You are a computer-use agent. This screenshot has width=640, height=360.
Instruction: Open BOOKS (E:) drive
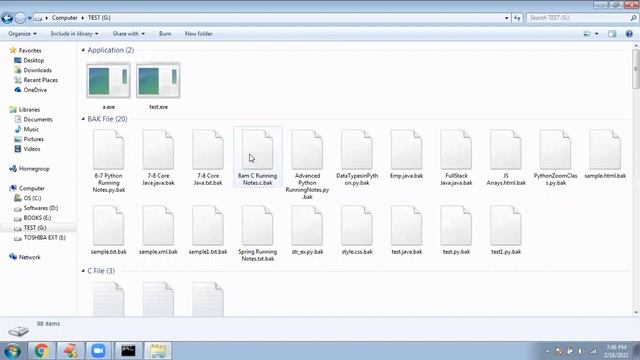pos(33,218)
